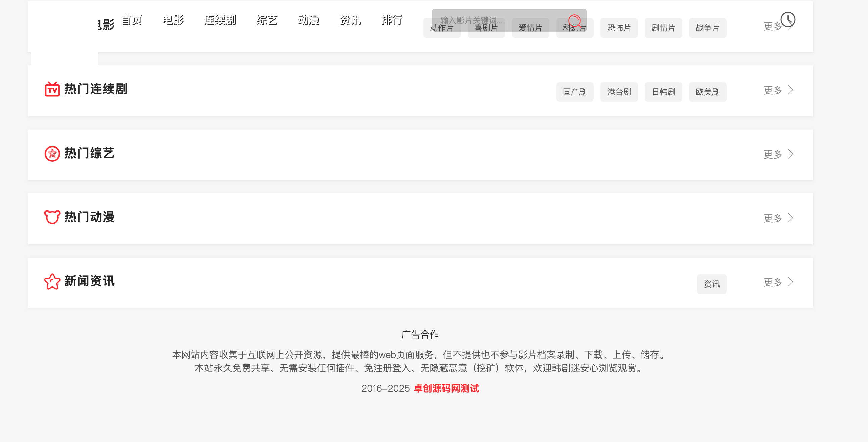Open 首页 in the navigation bar
This screenshot has width=868, height=442.
132,20
